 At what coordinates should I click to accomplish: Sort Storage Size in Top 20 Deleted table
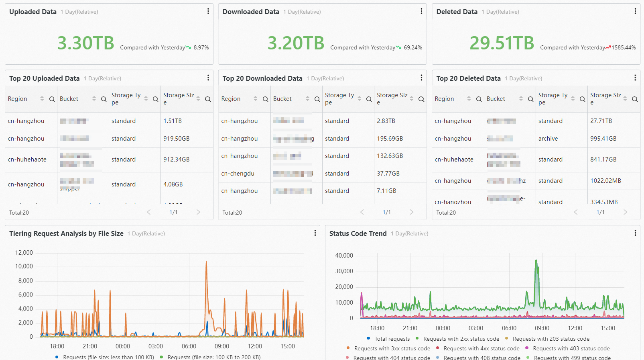click(x=625, y=98)
